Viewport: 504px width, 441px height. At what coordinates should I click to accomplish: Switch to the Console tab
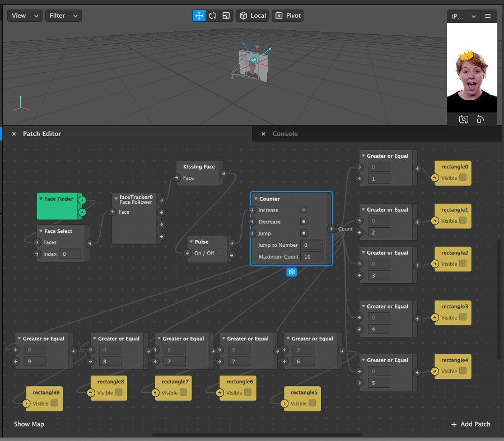pyautogui.click(x=285, y=134)
